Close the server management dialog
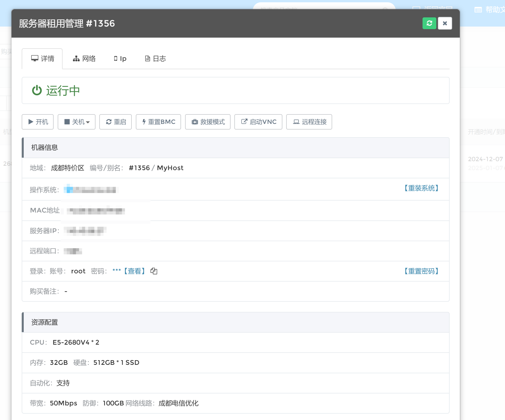Viewport: 505px width, 420px height. point(445,23)
